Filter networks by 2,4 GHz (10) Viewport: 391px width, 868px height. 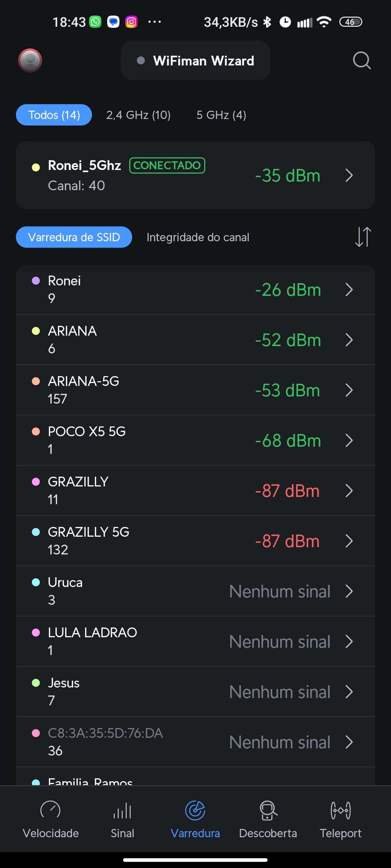coord(138,115)
